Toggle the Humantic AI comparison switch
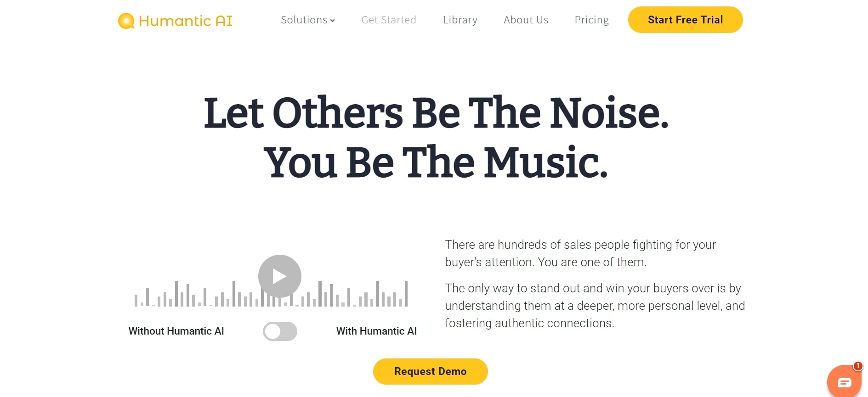This screenshot has width=868, height=397. 280,331
